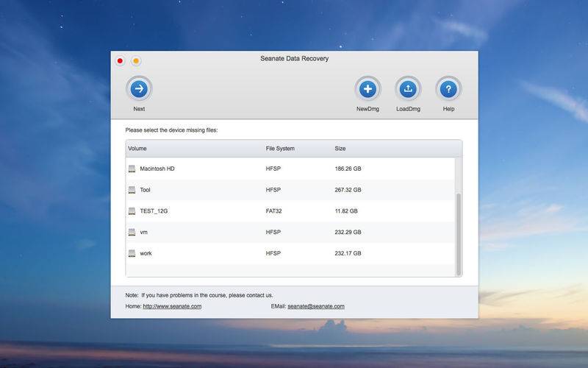Close the Seanate Data Recovery window

click(x=120, y=61)
